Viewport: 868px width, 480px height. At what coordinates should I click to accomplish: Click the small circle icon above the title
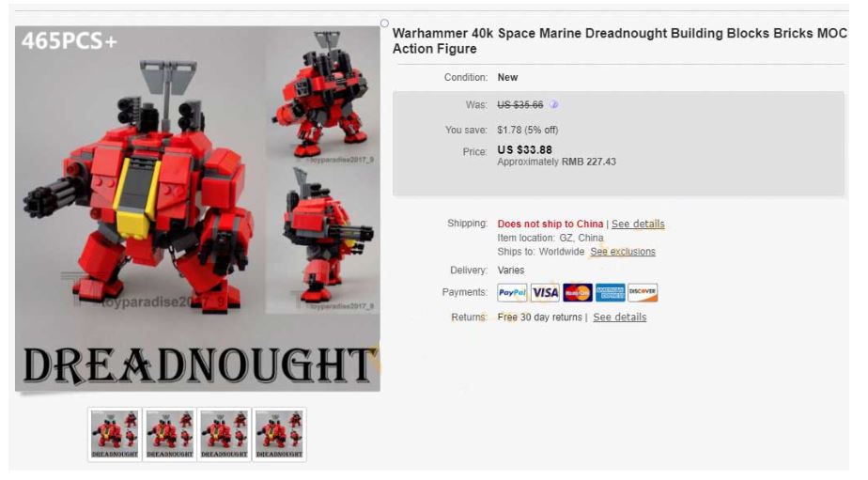384,23
